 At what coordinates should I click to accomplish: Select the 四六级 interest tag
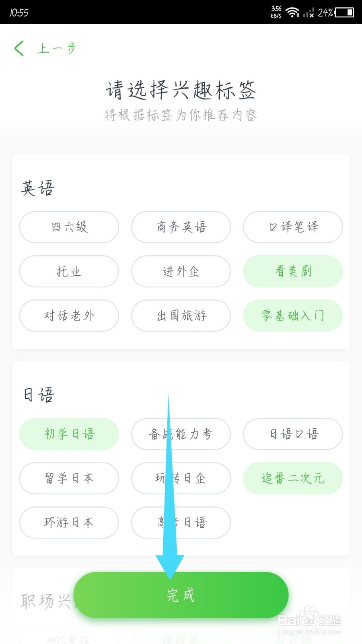pos(69,227)
